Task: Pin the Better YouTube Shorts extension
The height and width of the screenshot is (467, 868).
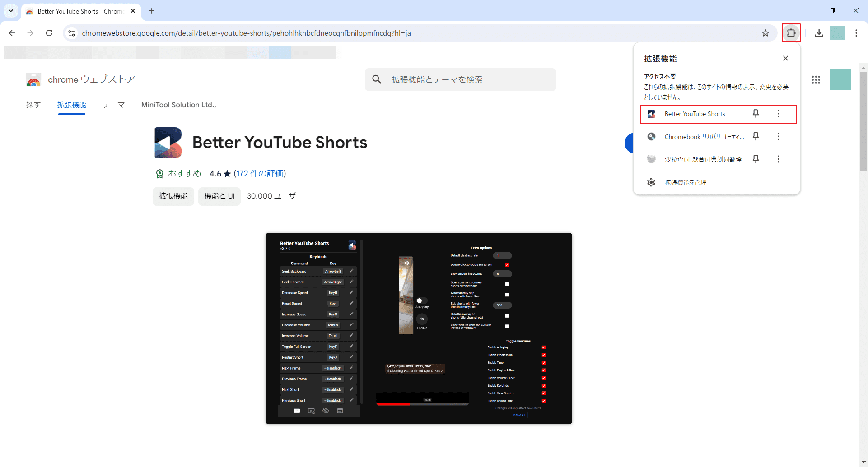Action: [x=756, y=114]
